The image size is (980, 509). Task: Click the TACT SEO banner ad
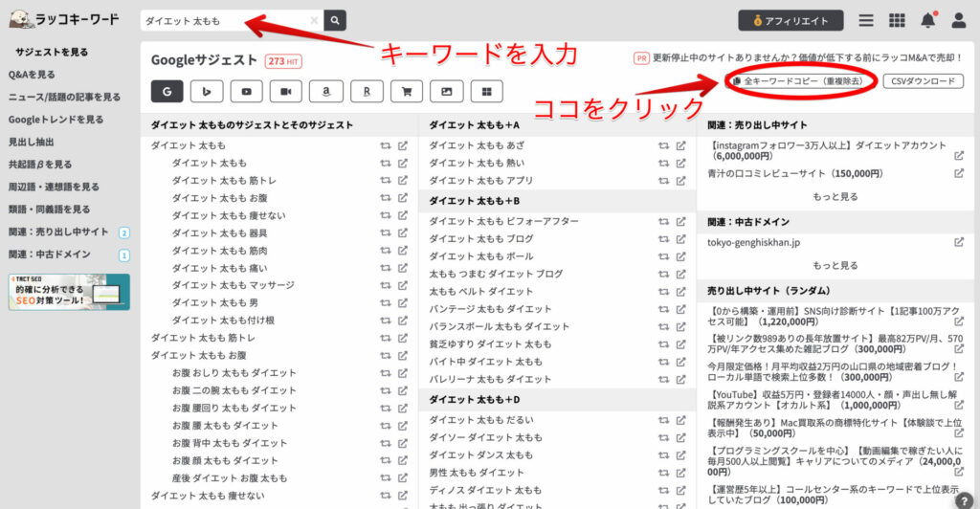tap(69, 292)
